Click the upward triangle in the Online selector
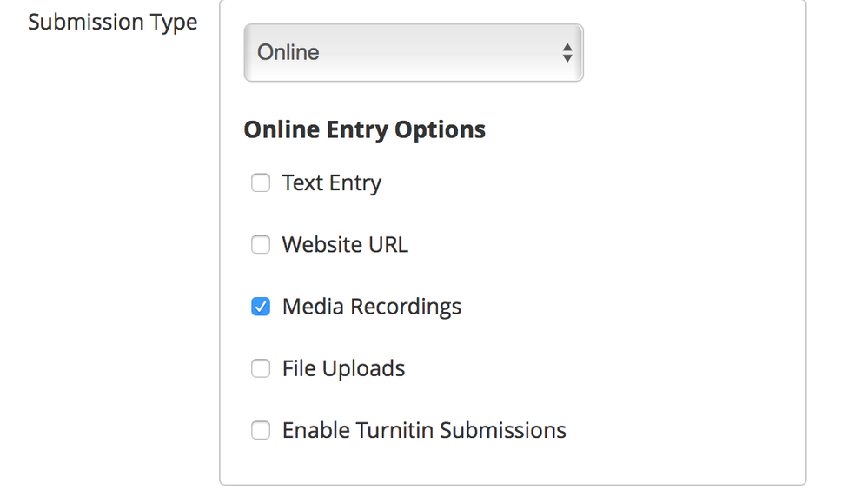868x503 pixels. 567,46
